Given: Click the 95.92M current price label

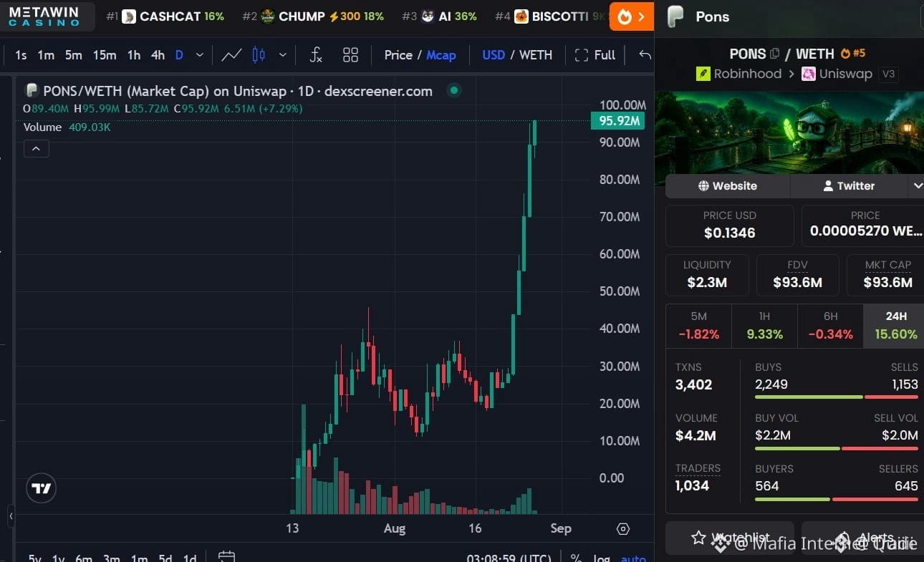Looking at the screenshot, I should pos(618,121).
